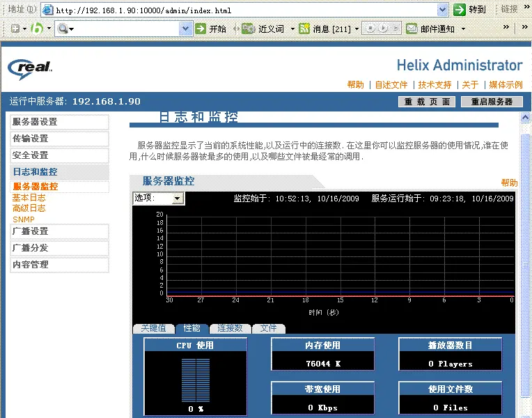The width and height of the screenshot is (532, 418).
Task: Click the toolbar plus icon button
Action: (15, 29)
